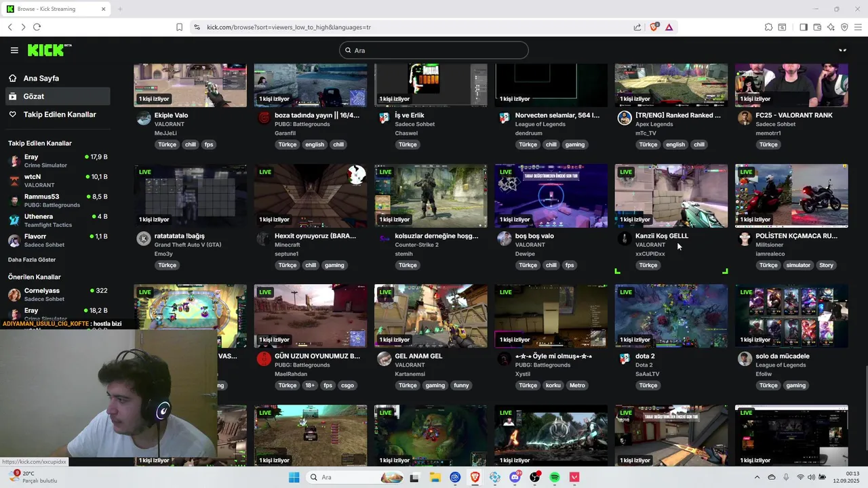Open the Brave Wallet icon

(817, 27)
